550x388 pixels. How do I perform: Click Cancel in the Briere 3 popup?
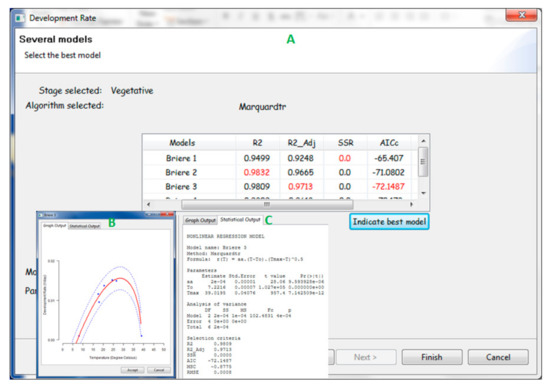[x=159, y=370]
